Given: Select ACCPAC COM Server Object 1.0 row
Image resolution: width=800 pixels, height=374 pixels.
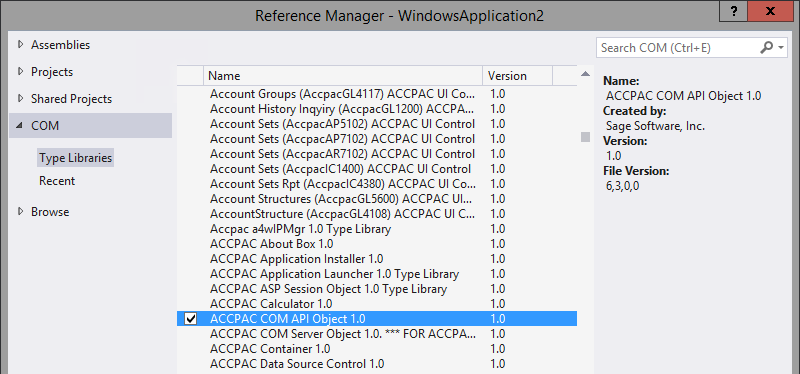Looking at the screenshot, I should (377, 334).
